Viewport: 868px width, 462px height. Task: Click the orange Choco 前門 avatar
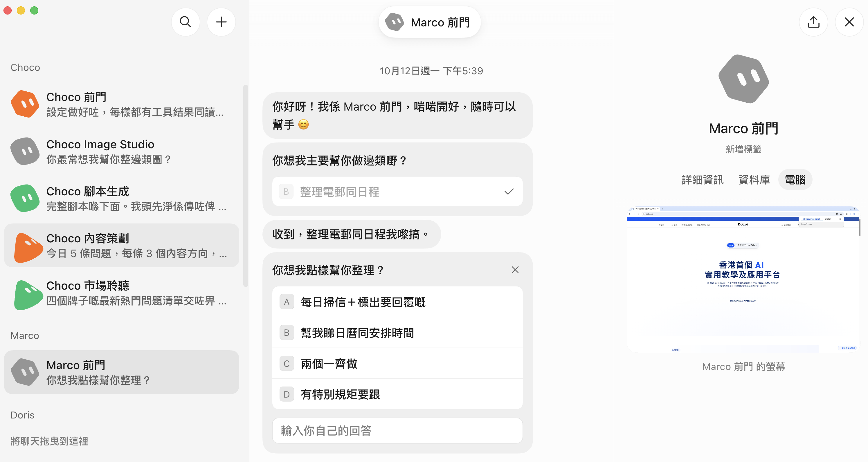pyautogui.click(x=25, y=104)
